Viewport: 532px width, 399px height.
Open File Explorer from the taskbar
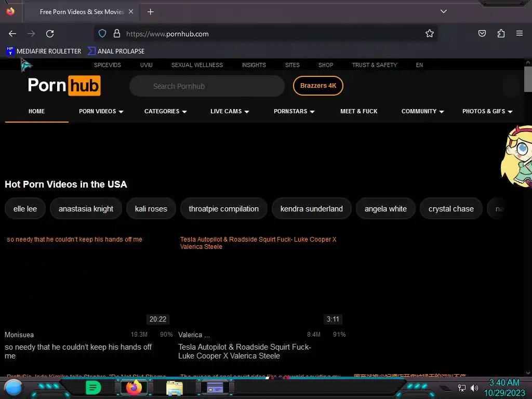(175, 388)
